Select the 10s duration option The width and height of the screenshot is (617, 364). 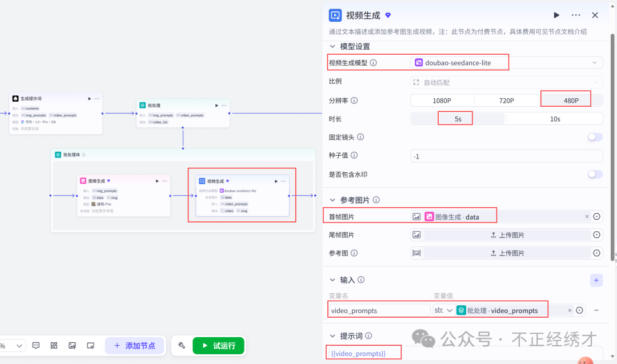tap(555, 119)
